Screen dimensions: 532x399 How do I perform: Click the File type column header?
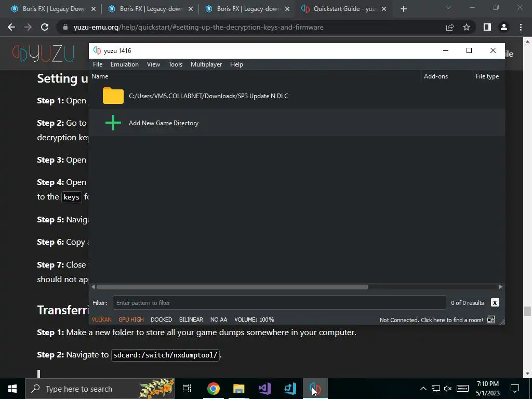click(487, 76)
